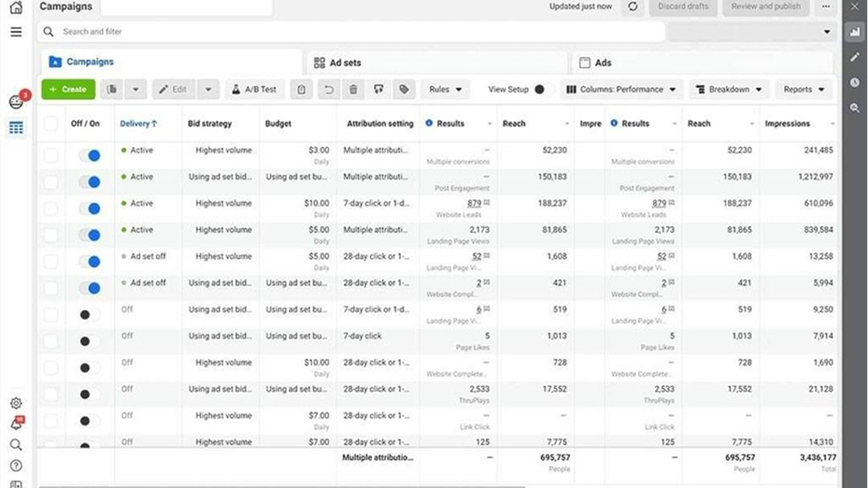
Task: Open the charts panel in right sidebar
Action: pyautogui.click(x=855, y=32)
